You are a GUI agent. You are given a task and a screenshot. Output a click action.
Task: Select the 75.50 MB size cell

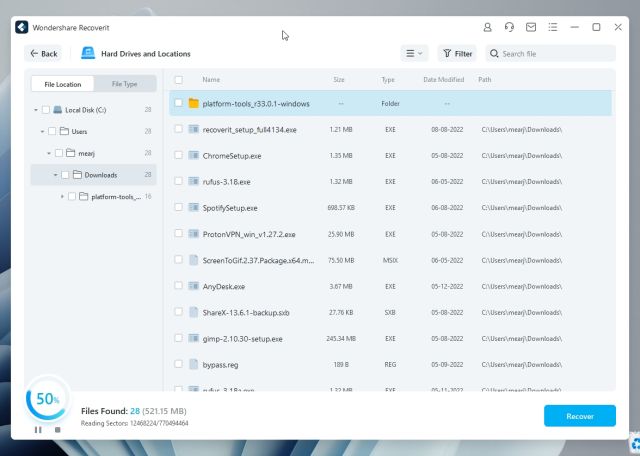point(341,260)
